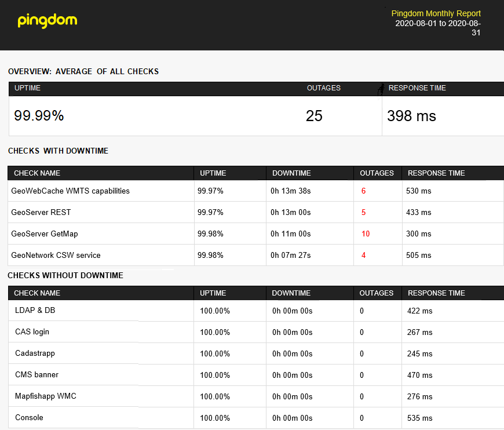Click the GeoWebCache WMTS capabilities check name
Screen dimensions: 504x430
tap(71, 191)
